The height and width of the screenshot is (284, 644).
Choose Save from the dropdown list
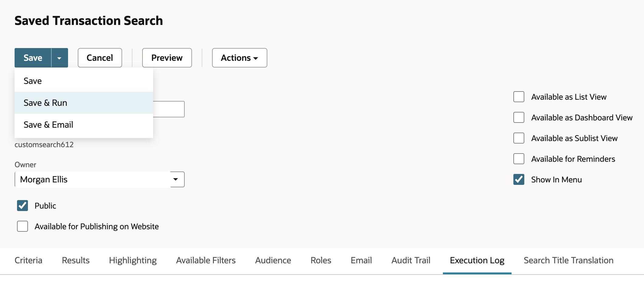(x=84, y=81)
